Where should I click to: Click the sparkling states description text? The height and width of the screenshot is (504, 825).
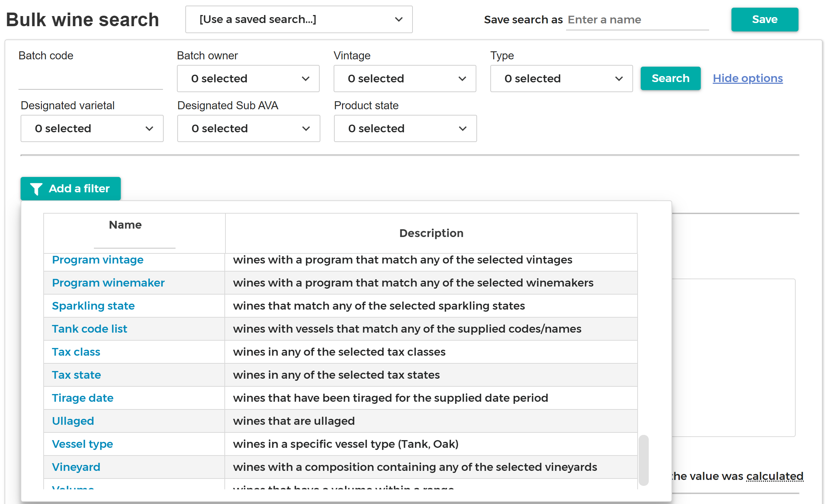379,306
